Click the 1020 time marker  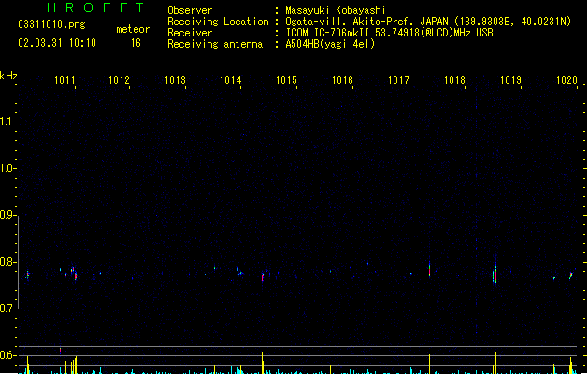pyautogui.click(x=566, y=80)
